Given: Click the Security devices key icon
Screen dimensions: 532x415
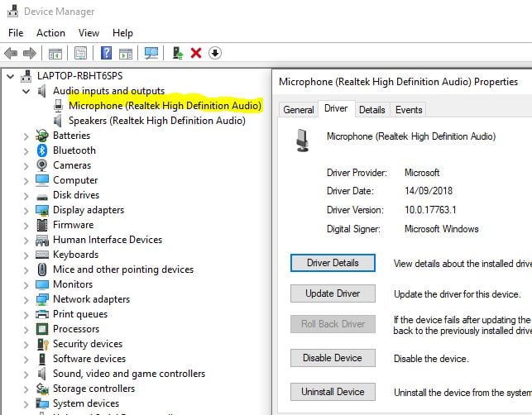Looking at the screenshot, I should 42,344.
